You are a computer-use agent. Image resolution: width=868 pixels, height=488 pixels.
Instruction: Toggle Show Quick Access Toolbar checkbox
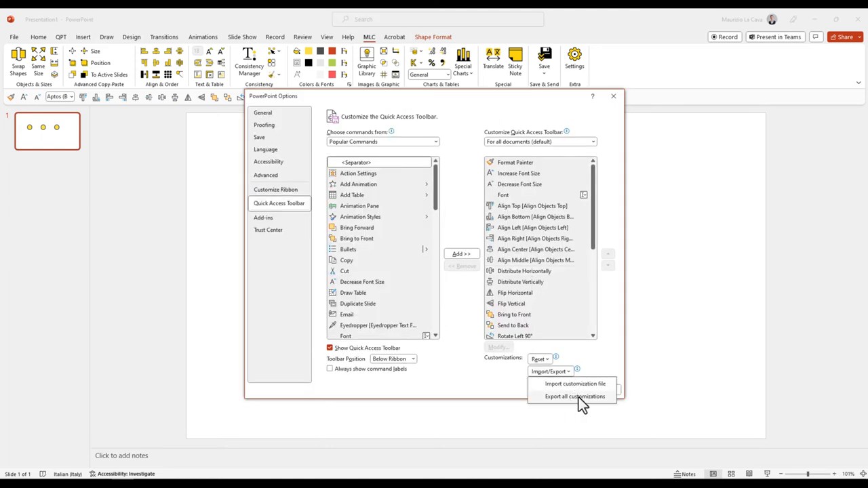[330, 348]
